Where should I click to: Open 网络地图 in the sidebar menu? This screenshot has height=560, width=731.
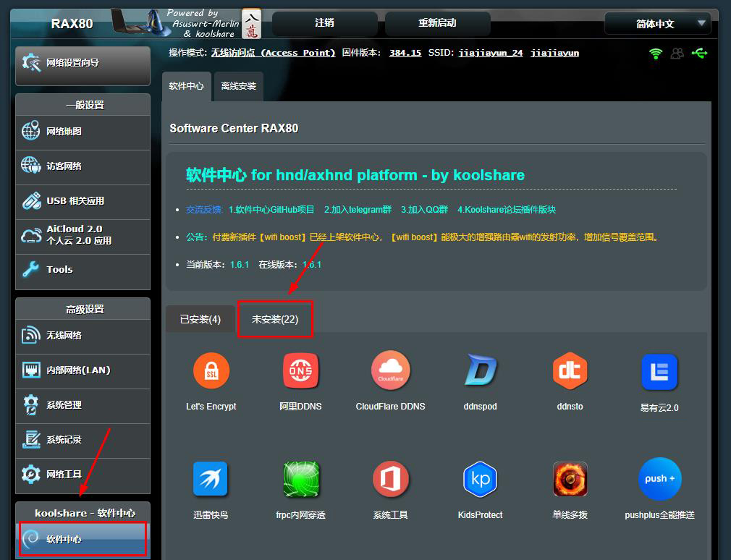coord(83,132)
